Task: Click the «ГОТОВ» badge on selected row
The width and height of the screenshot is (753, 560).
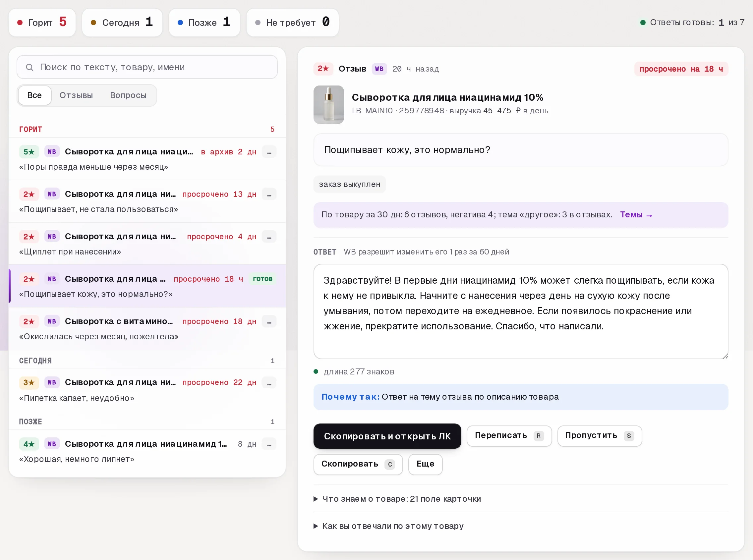Action: (x=263, y=279)
